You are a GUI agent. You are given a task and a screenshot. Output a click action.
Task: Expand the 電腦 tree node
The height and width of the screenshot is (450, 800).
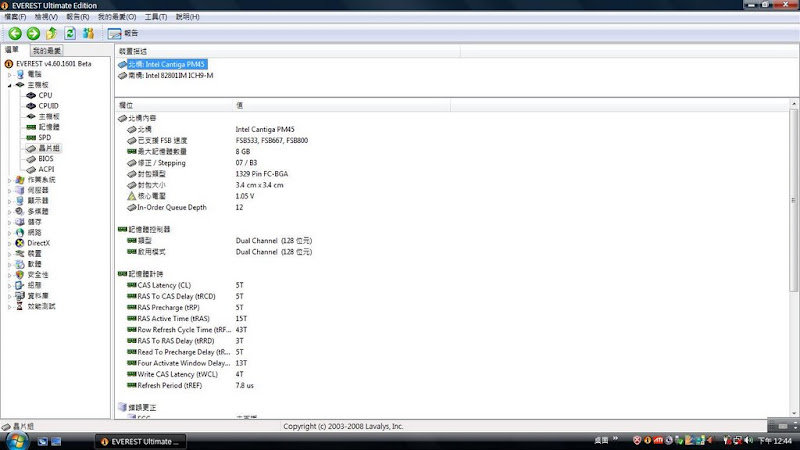tap(9, 74)
